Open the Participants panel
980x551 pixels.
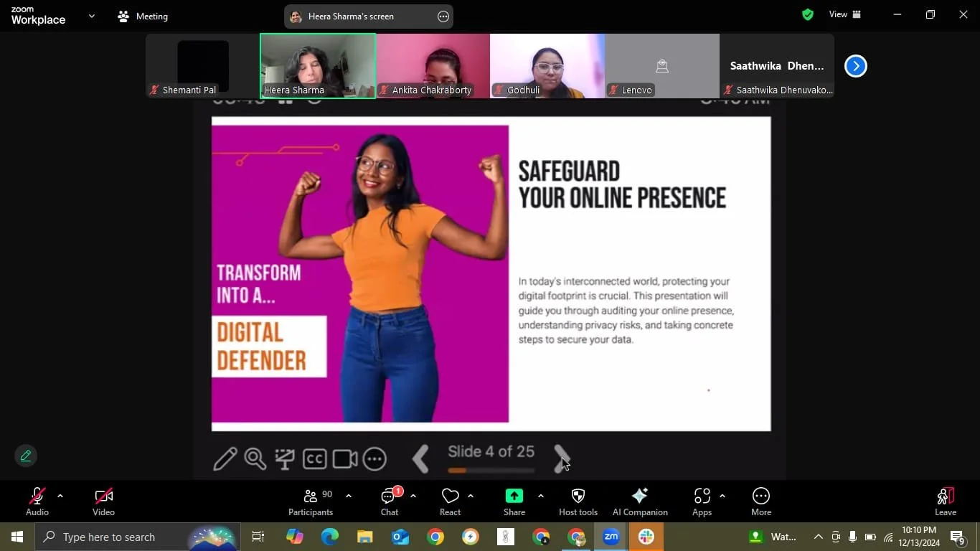pos(311,501)
